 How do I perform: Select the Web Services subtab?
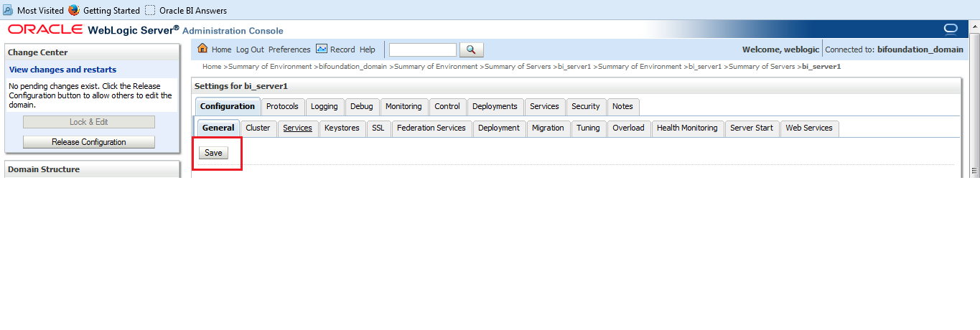[809, 128]
